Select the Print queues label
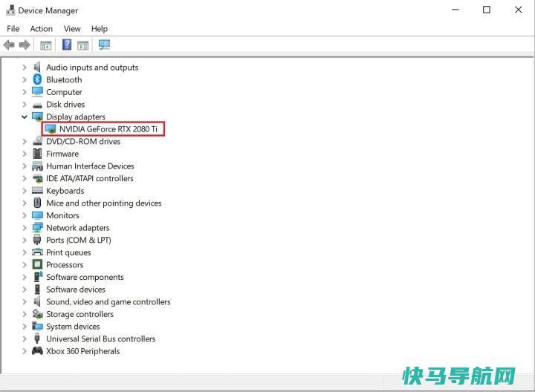This screenshot has width=535, height=392. point(68,252)
